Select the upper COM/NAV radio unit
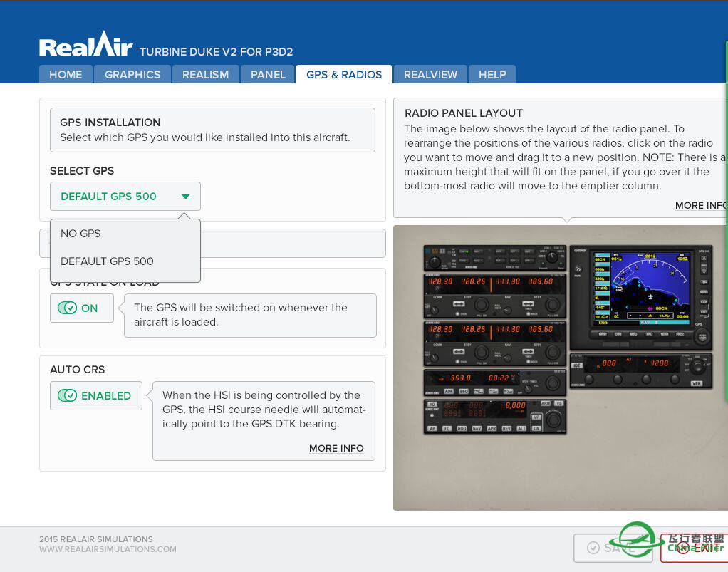The width and height of the screenshot is (728, 572). click(x=494, y=295)
